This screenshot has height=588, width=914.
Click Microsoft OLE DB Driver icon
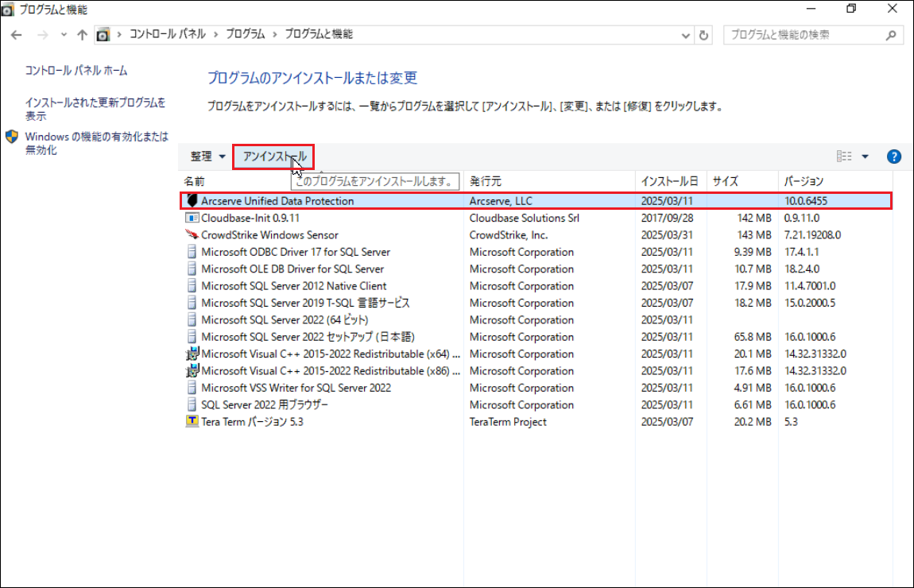(192, 269)
